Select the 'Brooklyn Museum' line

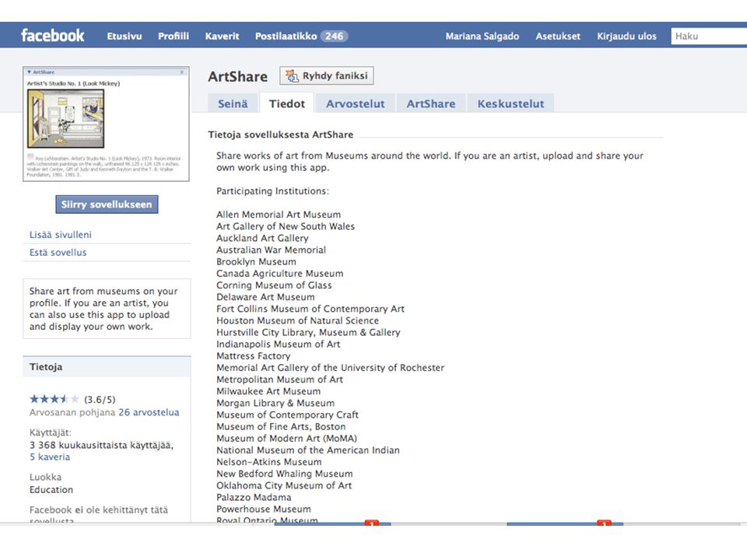[256, 261]
